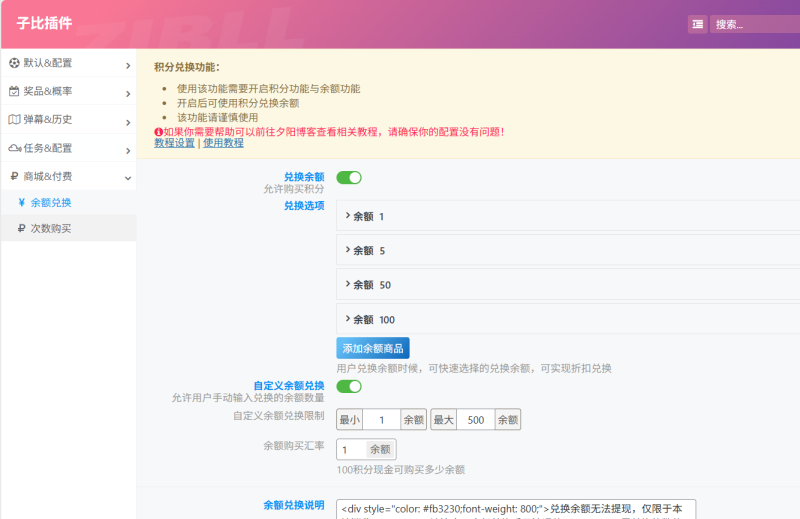
Task: Expand the 余额 1 option row
Action: coord(568,216)
